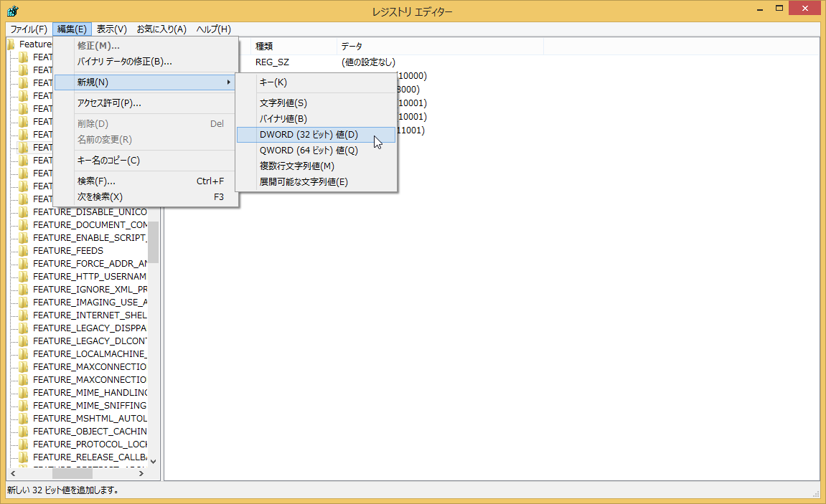Click folder icon of FEATURE_RELEASE_CALLBA key
This screenshot has height=504, width=826.
(24, 457)
